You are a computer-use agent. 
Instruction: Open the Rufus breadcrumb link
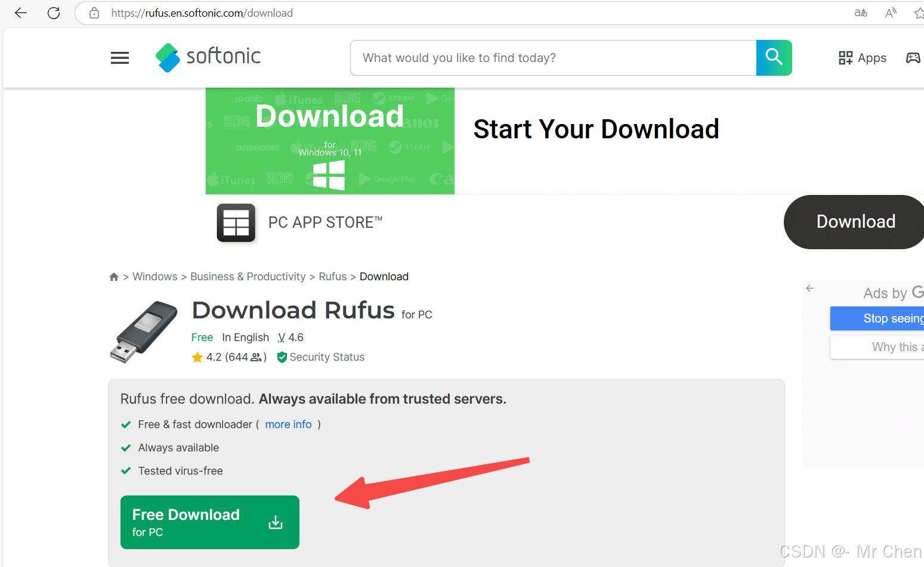coord(332,277)
